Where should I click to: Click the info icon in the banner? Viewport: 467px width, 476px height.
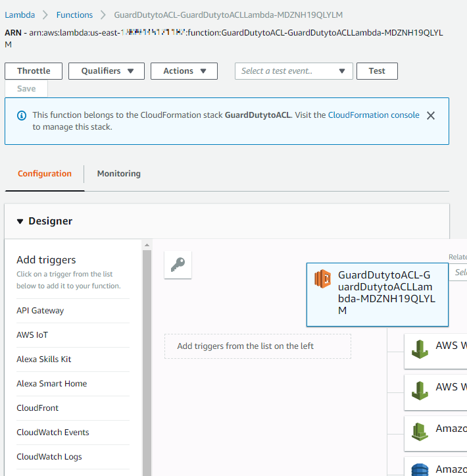[22, 115]
